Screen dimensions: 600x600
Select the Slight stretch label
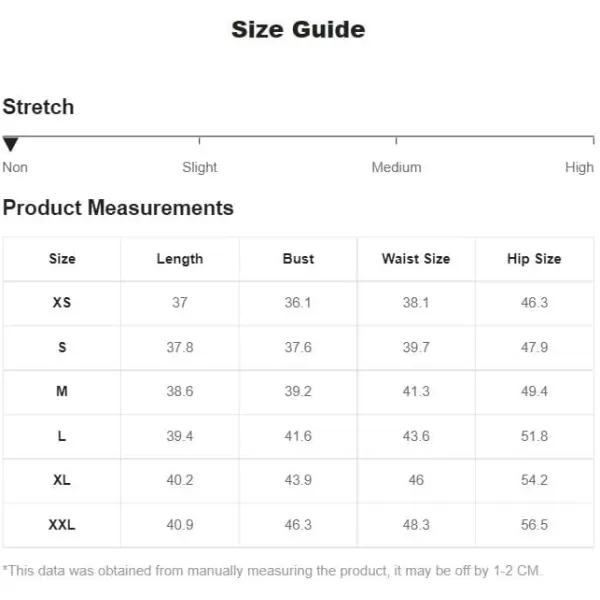[199, 167]
